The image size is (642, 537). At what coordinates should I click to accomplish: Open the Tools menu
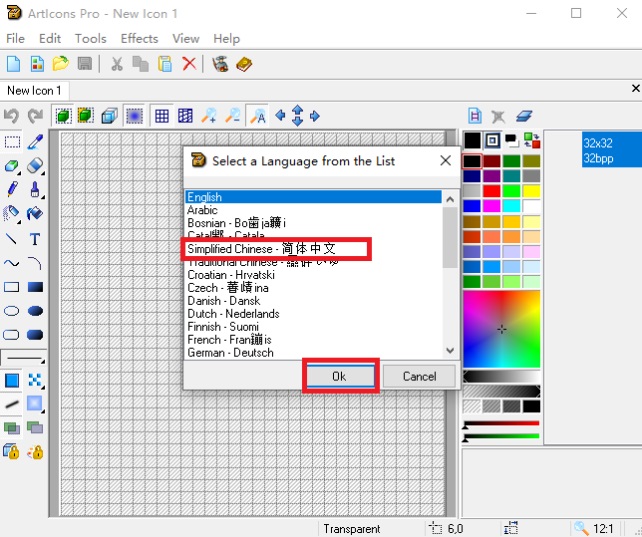coord(90,39)
